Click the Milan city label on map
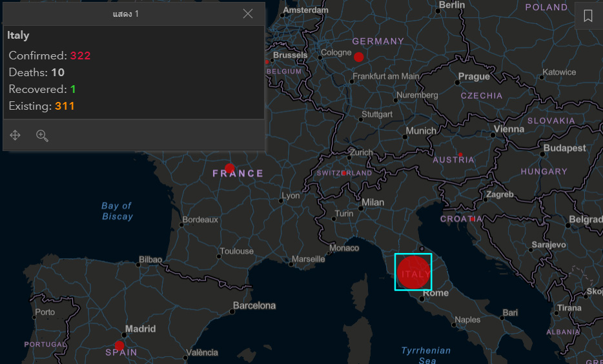This screenshot has height=364, width=603. click(373, 202)
